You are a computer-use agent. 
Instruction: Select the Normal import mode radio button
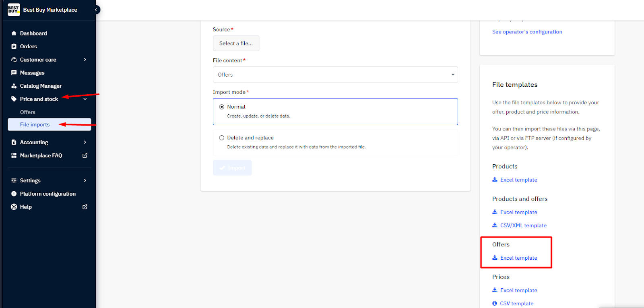click(222, 107)
